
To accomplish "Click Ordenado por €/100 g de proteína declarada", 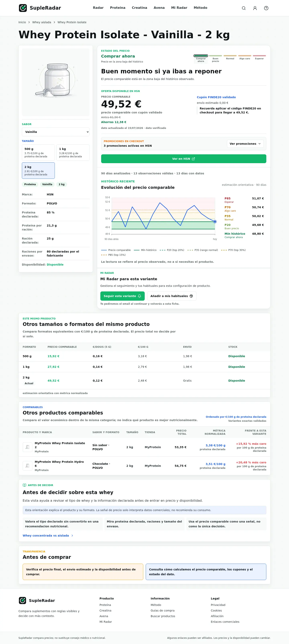I will pos(236,417).
